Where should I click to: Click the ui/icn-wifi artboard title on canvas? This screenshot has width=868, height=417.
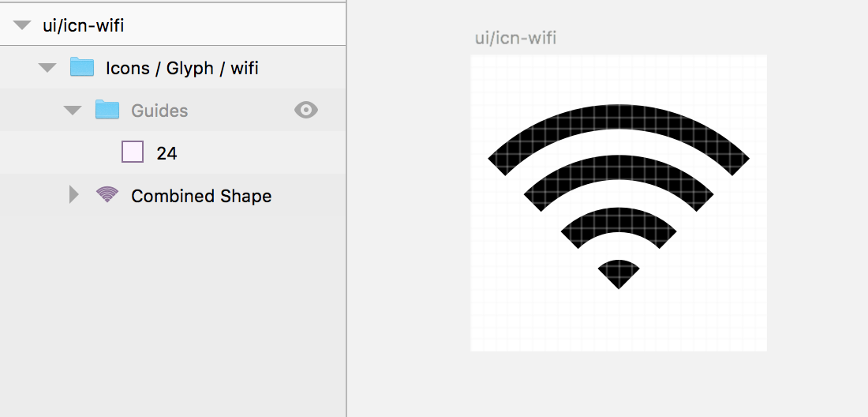click(515, 38)
